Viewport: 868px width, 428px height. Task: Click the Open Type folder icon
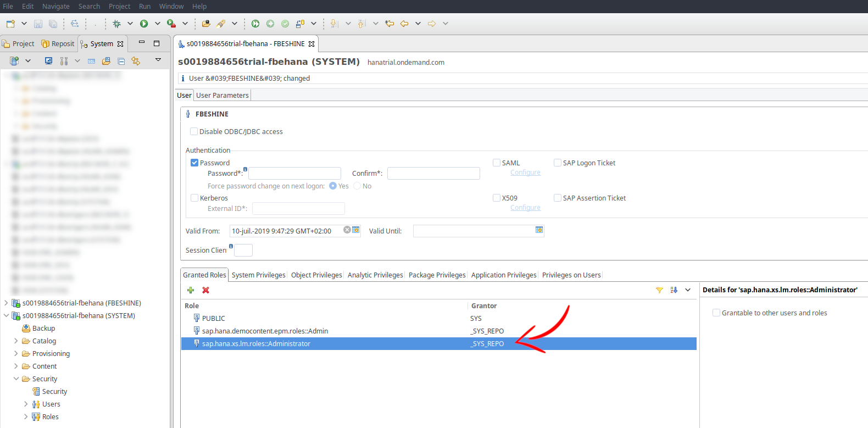click(x=206, y=24)
